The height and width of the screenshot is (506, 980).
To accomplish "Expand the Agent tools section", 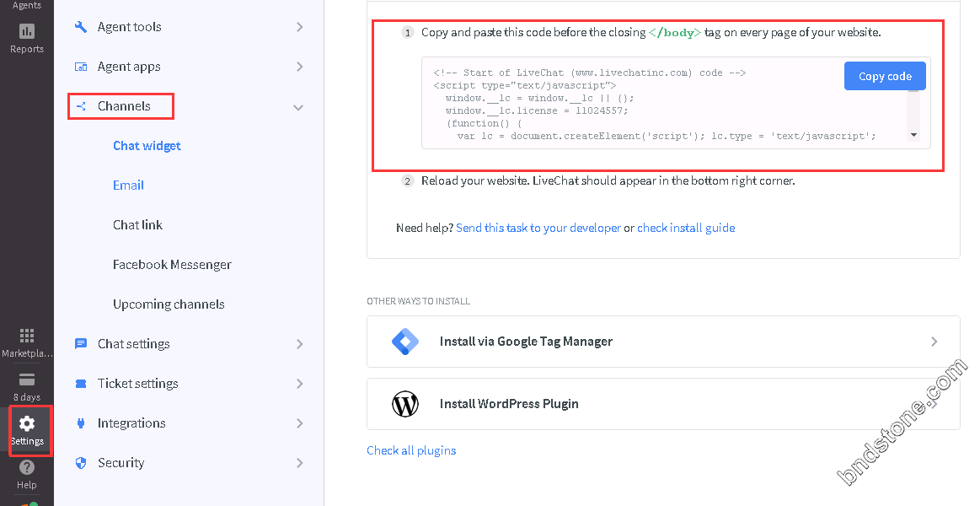I will click(x=299, y=27).
